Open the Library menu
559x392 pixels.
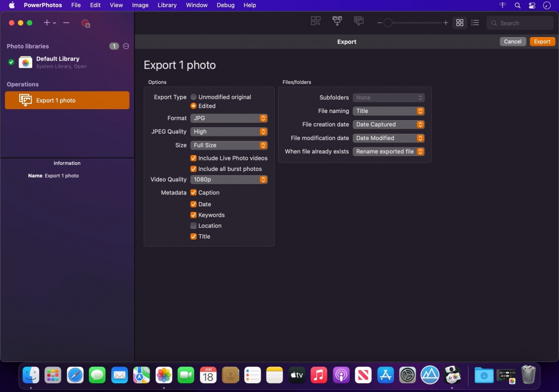tap(167, 5)
